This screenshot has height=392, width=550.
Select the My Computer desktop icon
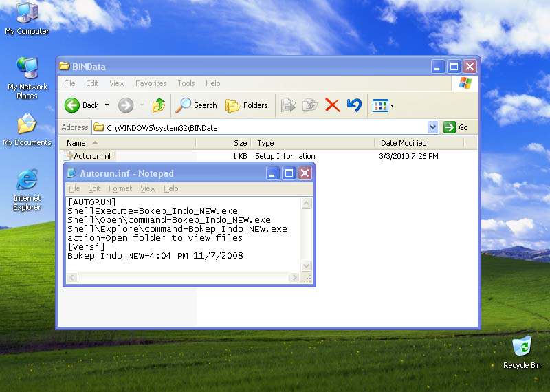click(27, 12)
